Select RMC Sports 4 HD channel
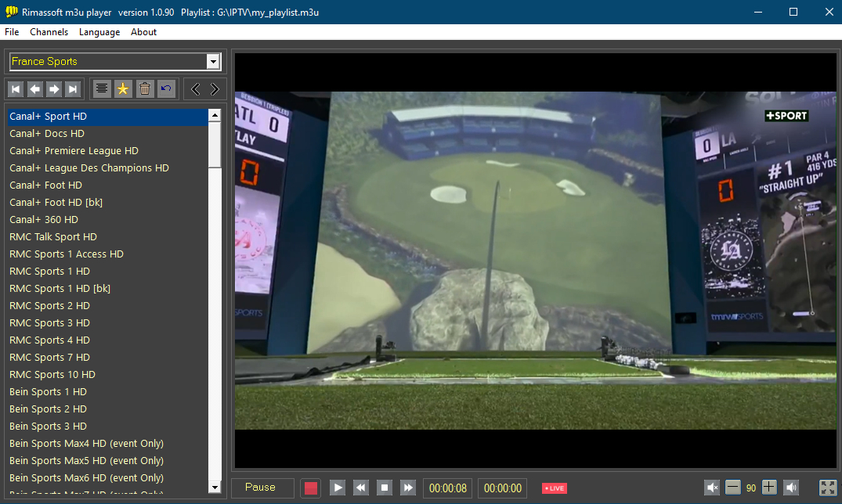 107,340
